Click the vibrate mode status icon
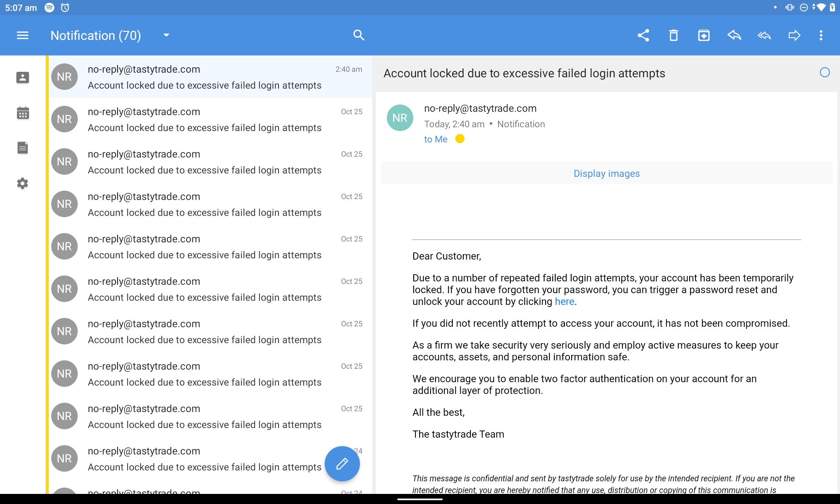The height and width of the screenshot is (504, 840). (x=790, y=8)
